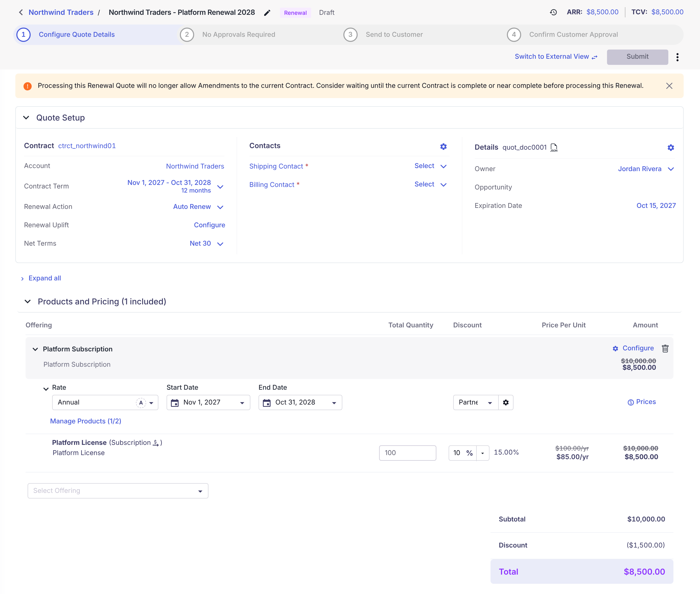Change the Owner Jordan Rivera dropdown
The image size is (700, 594).
[x=646, y=169]
